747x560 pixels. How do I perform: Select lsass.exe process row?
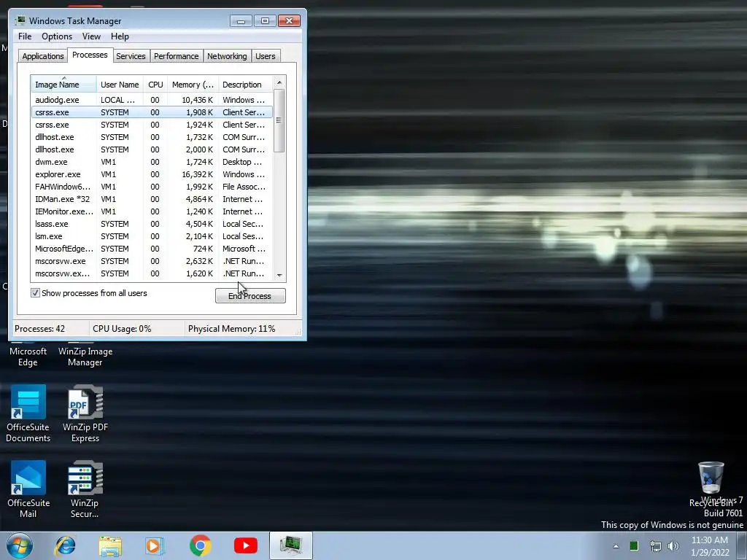pos(152,224)
